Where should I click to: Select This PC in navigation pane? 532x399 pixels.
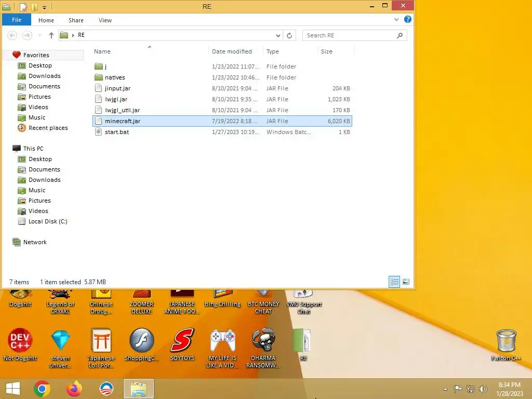pos(33,149)
